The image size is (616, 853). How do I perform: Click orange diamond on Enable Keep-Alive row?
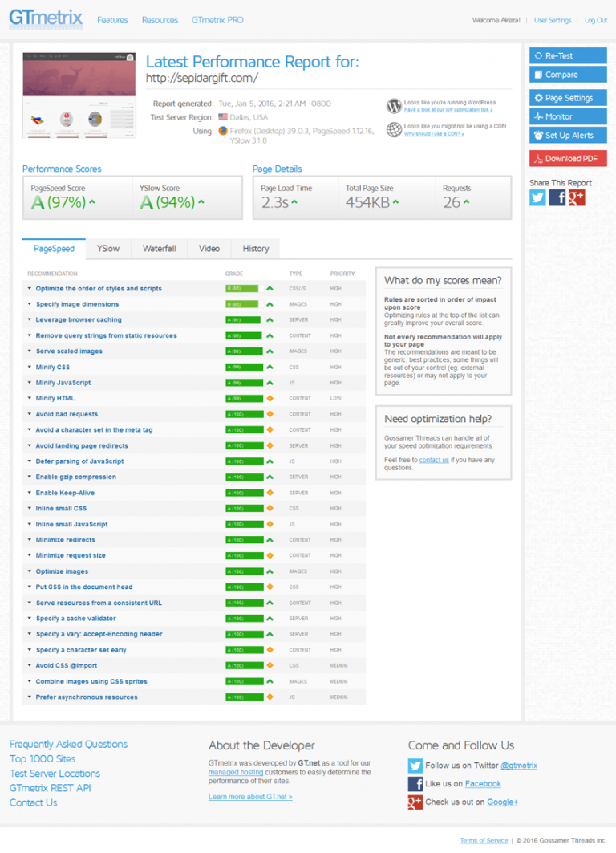(269, 493)
